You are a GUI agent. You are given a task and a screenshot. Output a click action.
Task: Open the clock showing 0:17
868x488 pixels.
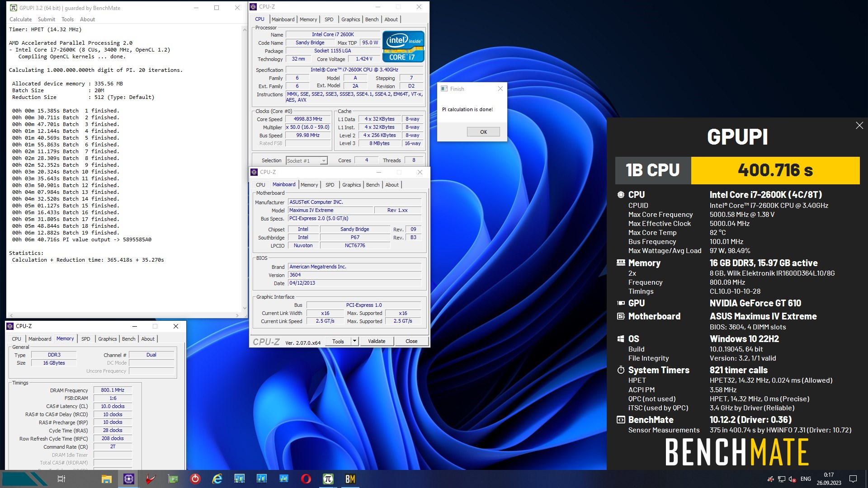tap(829, 479)
